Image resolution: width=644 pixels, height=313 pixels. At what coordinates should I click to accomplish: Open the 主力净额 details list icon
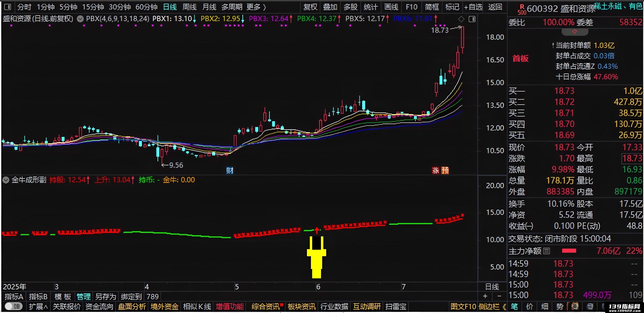click(547, 251)
